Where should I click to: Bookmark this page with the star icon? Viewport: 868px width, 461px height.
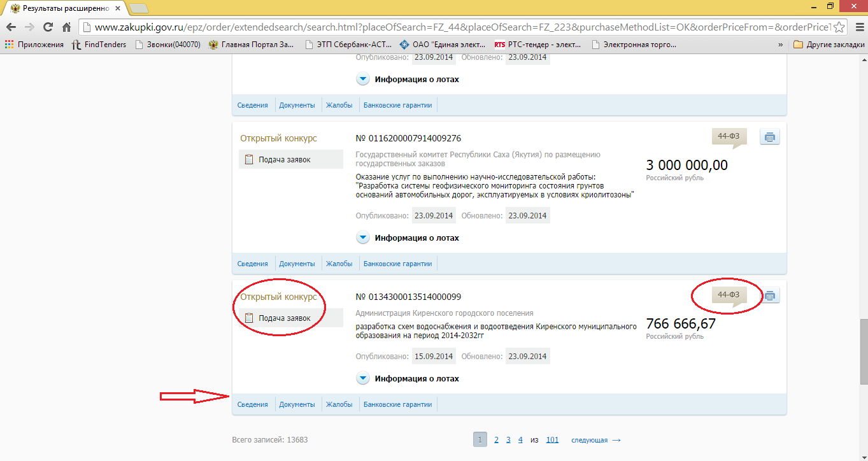click(x=839, y=27)
